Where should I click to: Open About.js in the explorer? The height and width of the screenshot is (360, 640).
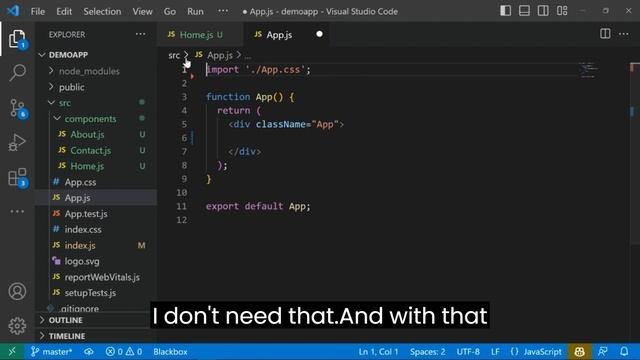pos(87,134)
